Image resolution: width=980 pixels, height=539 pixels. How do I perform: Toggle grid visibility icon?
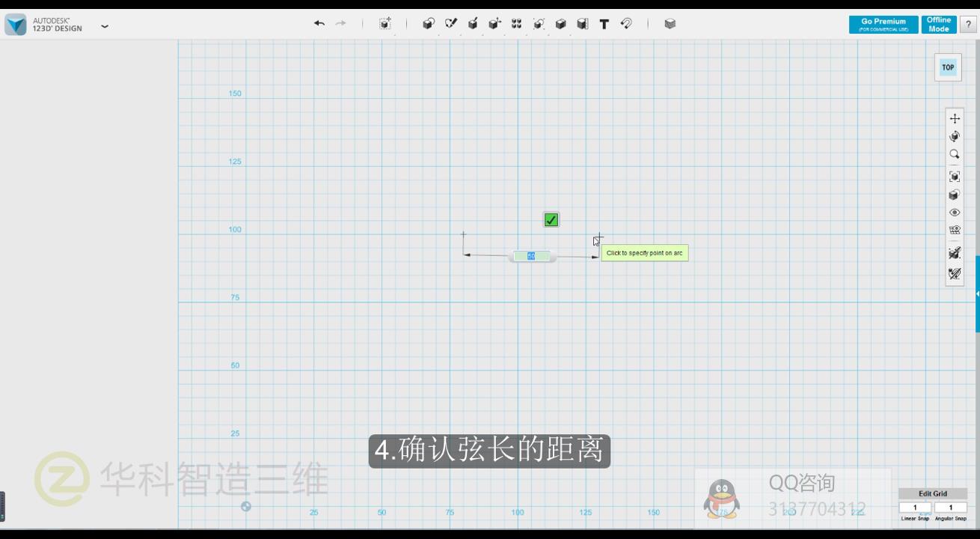tap(955, 231)
